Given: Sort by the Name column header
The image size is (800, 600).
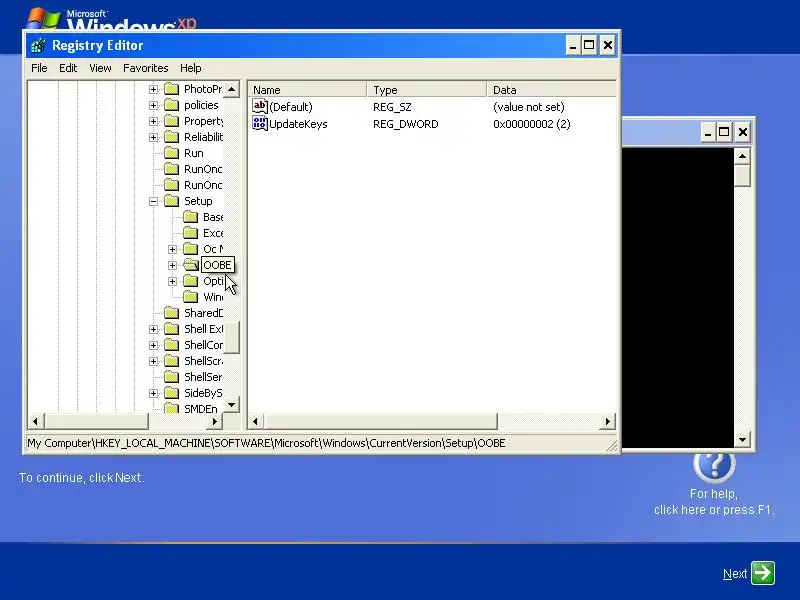Looking at the screenshot, I should [308, 90].
